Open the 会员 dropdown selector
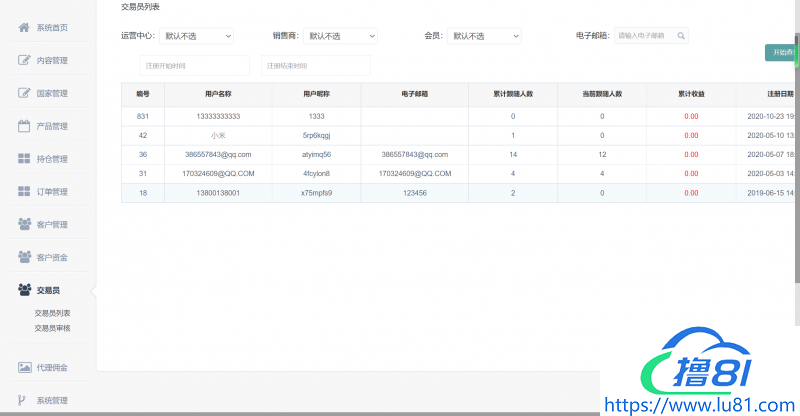 click(484, 36)
